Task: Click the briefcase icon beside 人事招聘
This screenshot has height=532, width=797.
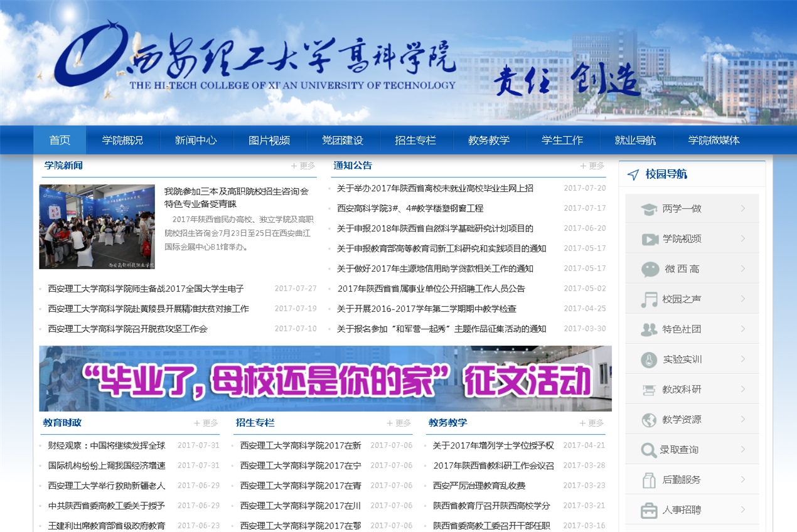Action: pos(649,510)
